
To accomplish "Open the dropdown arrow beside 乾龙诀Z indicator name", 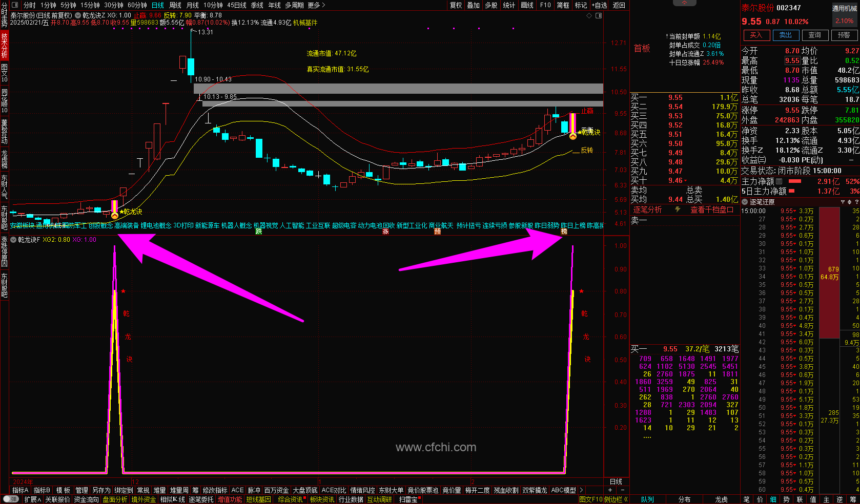I will click(x=77, y=15).
